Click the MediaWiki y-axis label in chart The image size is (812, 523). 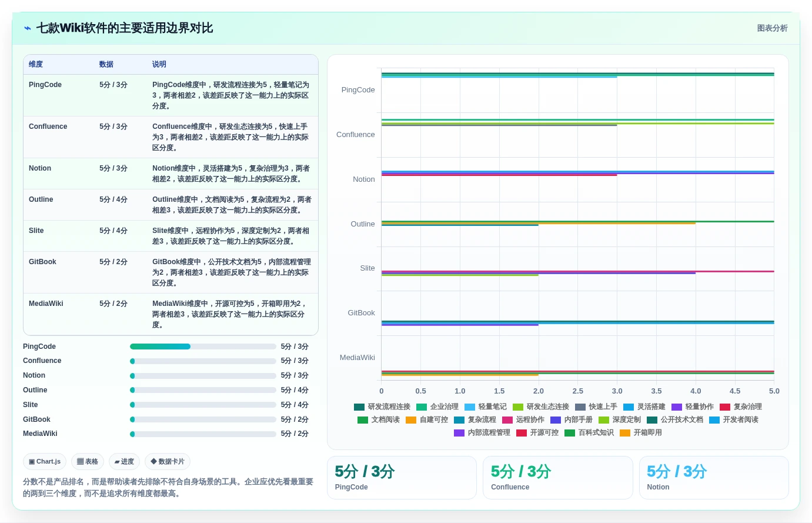tap(357, 358)
